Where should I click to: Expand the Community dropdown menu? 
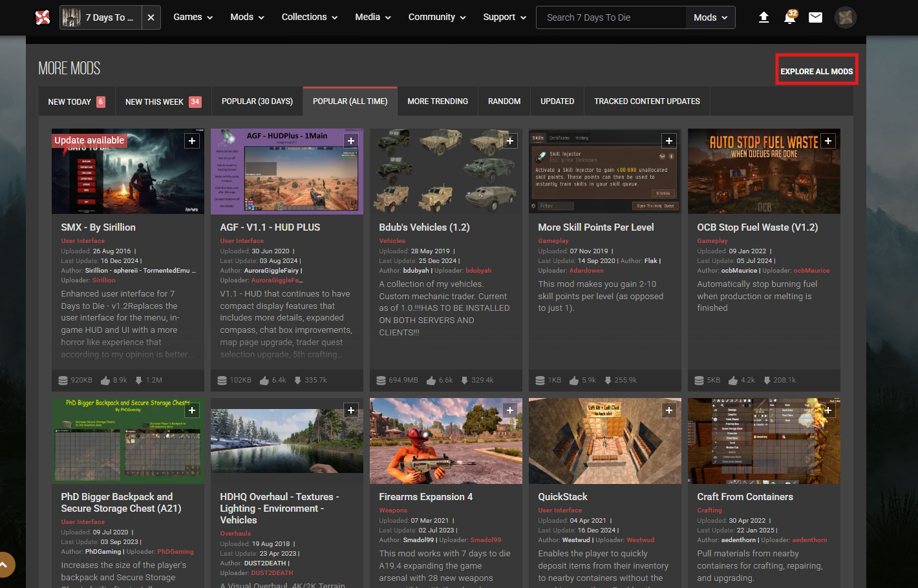[437, 17]
